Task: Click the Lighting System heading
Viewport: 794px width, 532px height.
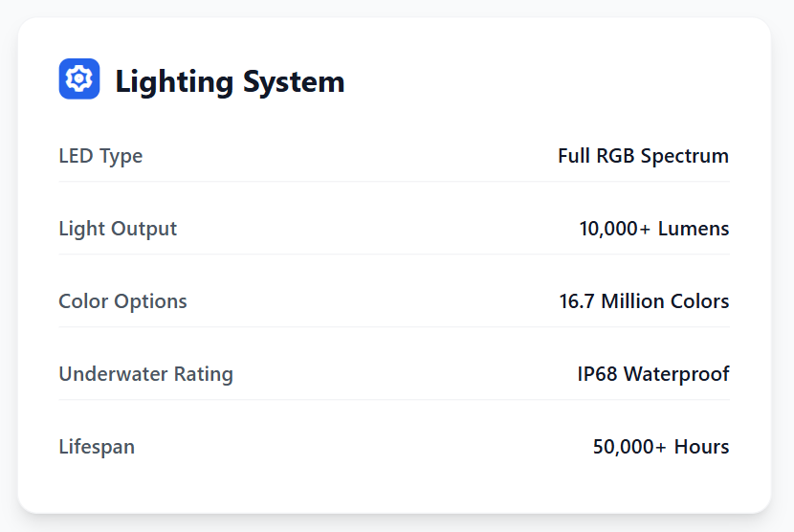Action: click(x=230, y=81)
